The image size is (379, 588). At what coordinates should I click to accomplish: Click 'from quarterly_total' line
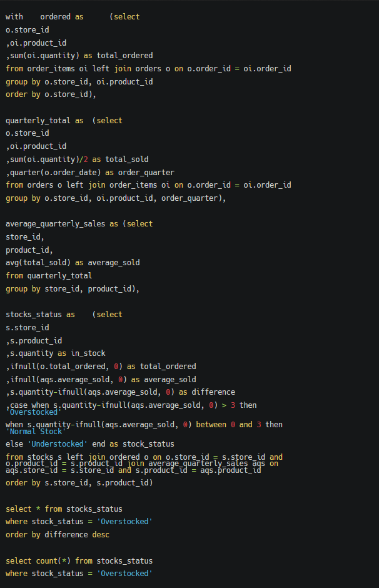click(49, 276)
